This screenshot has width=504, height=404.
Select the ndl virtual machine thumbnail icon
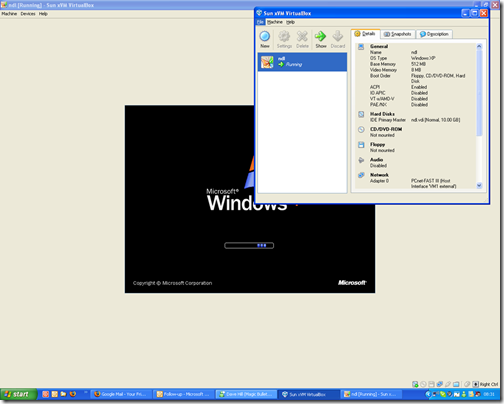pos(267,62)
